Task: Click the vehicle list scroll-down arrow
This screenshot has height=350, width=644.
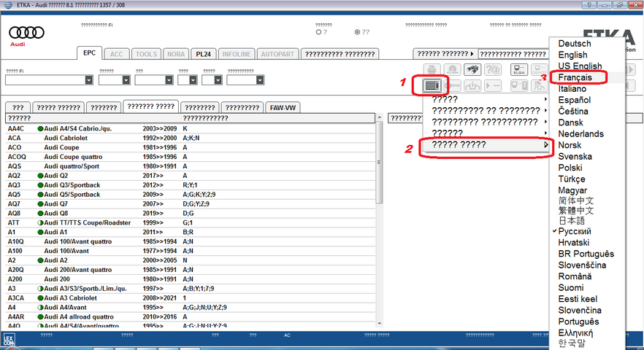Action: click(x=379, y=323)
